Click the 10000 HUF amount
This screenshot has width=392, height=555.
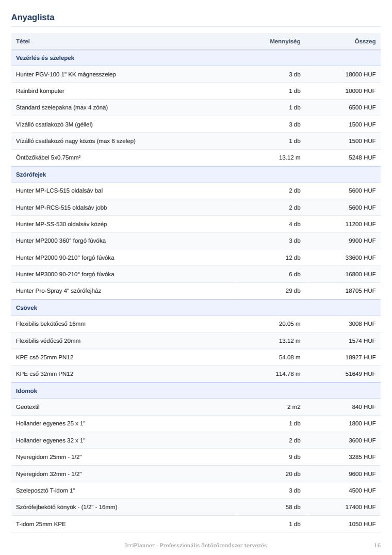(x=360, y=91)
